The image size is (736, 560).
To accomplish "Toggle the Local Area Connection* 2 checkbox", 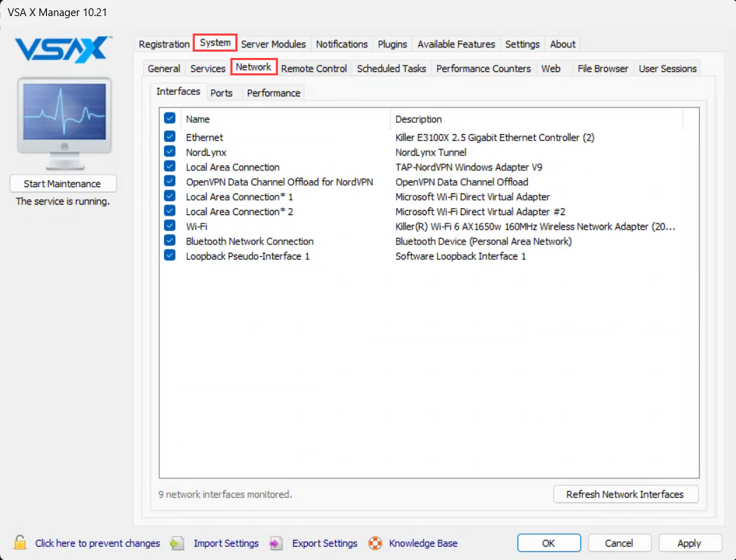I will (x=170, y=211).
